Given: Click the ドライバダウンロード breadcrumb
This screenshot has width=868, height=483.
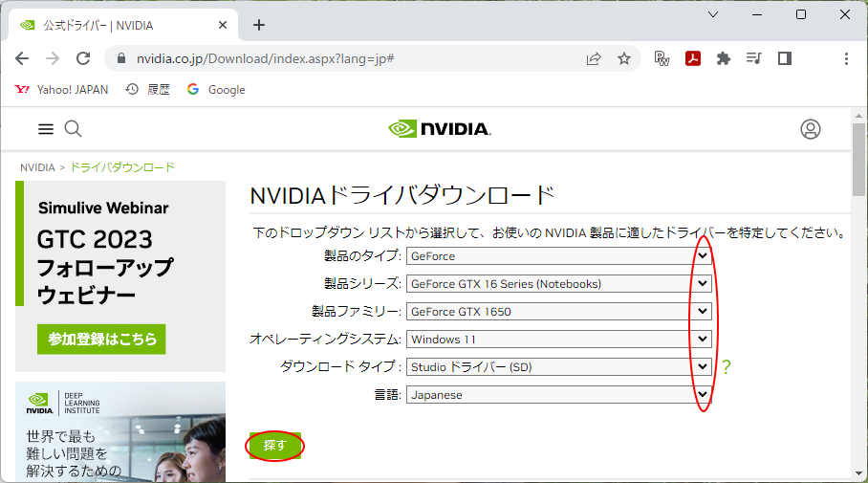Looking at the screenshot, I should (x=122, y=167).
